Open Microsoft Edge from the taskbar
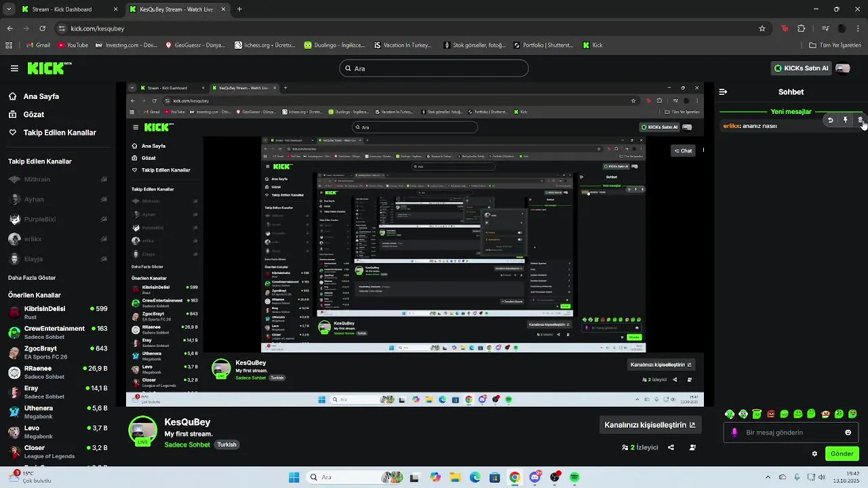Image resolution: width=868 pixels, height=488 pixels. tap(475, 477)
